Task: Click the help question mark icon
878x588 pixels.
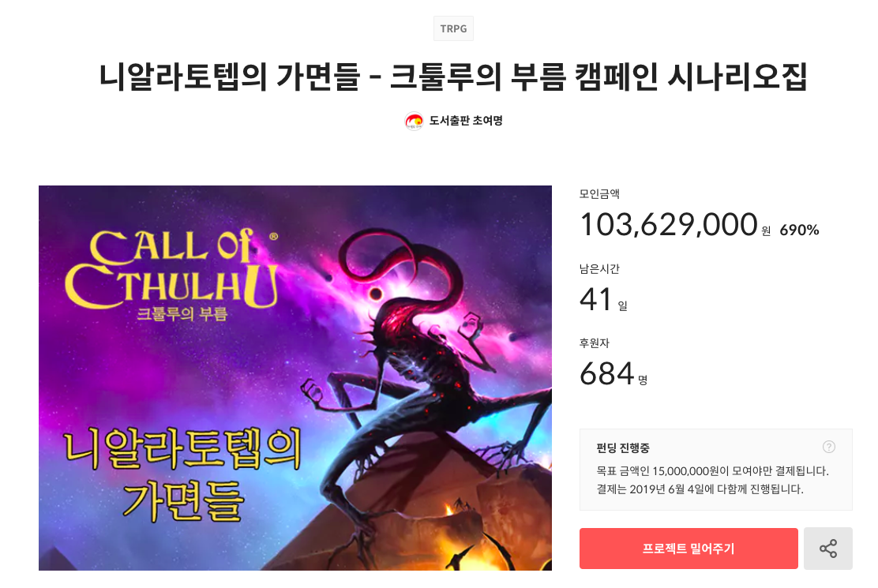Action: (829, 447)
